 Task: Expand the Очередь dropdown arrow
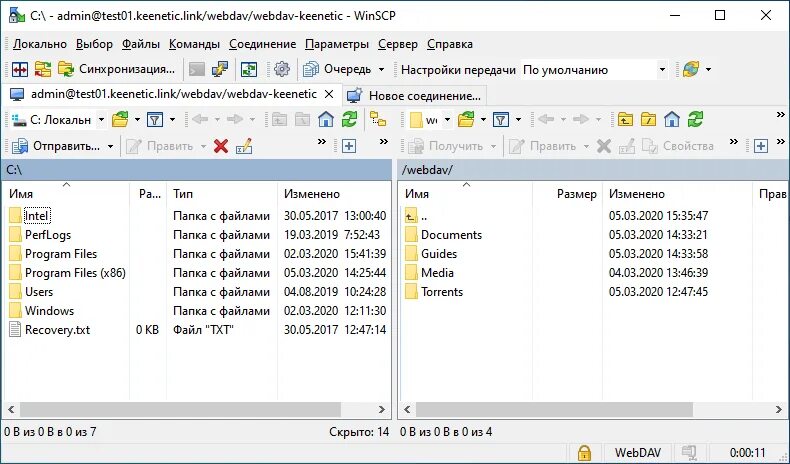(381, 69)
